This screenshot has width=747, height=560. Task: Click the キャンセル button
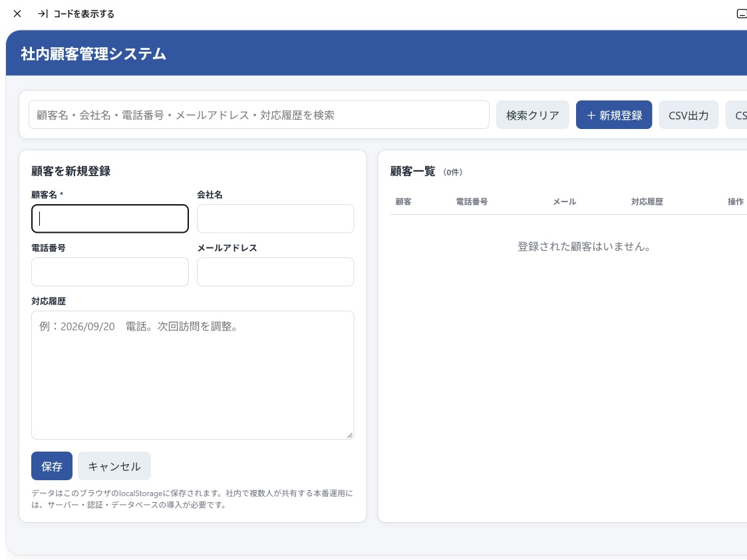coord(114,466)
